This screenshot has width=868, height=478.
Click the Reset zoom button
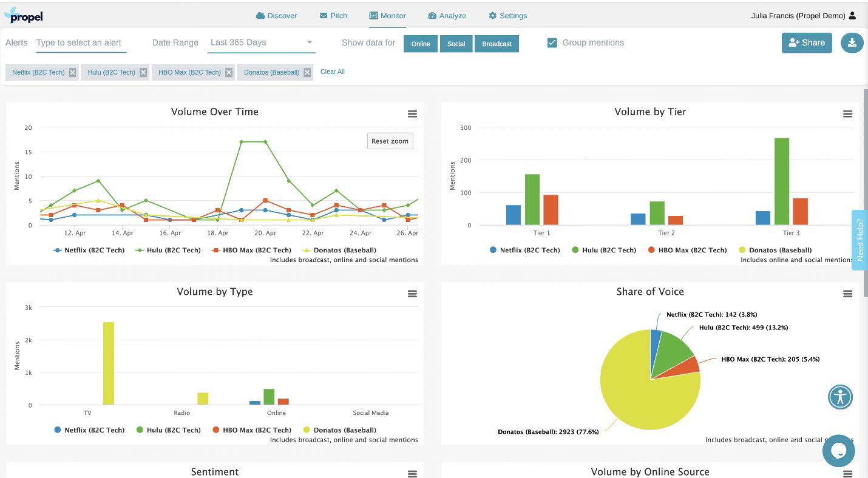point(390,141)
